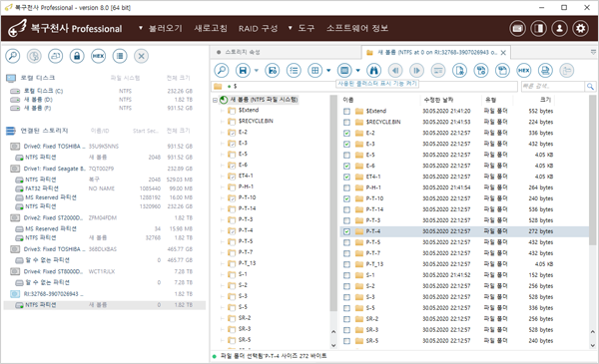Screen dimensions: 599x364
Task: Open the tab list dropdown at the tab bar's end
Action: 593,52
